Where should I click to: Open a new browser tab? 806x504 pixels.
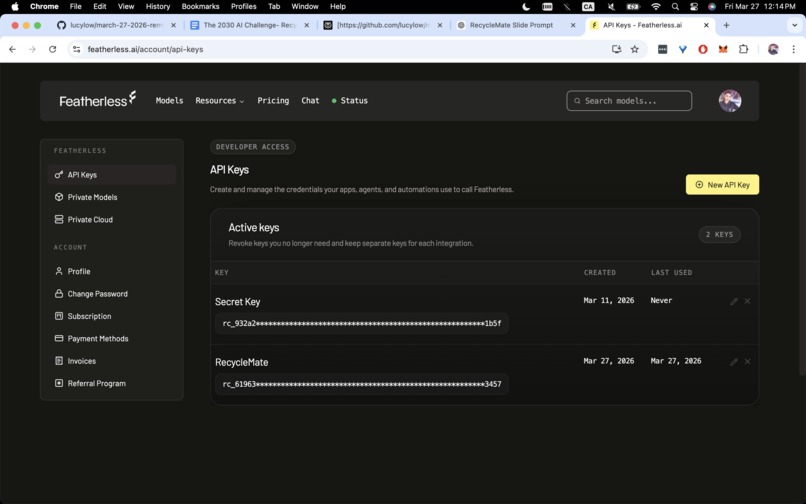726,25
